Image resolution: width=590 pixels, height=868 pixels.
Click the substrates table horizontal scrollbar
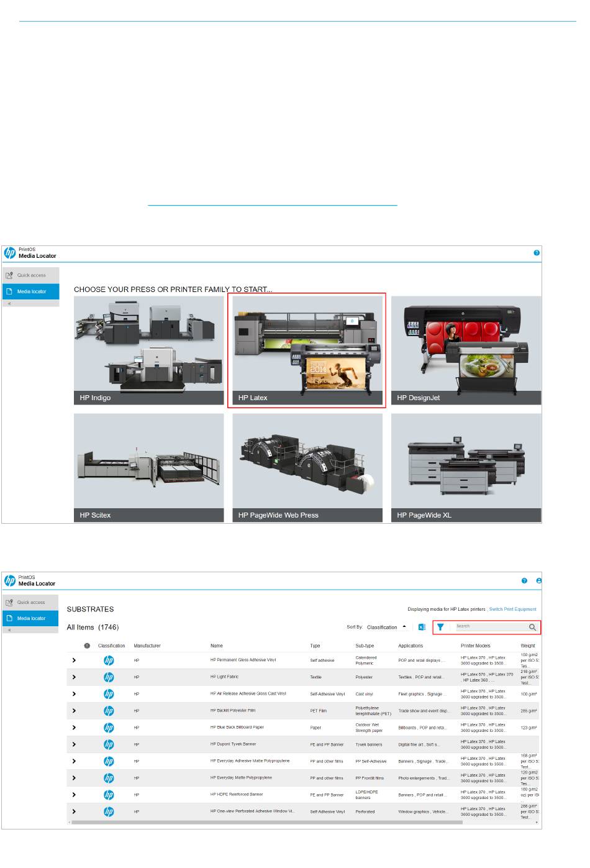point(267,823)
